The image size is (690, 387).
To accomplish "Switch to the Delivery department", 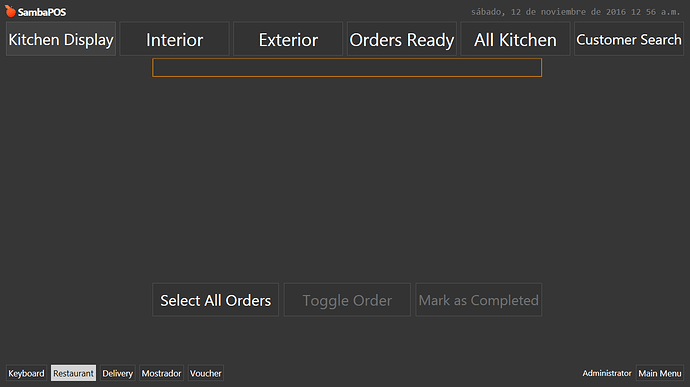I will pos(117,373).
